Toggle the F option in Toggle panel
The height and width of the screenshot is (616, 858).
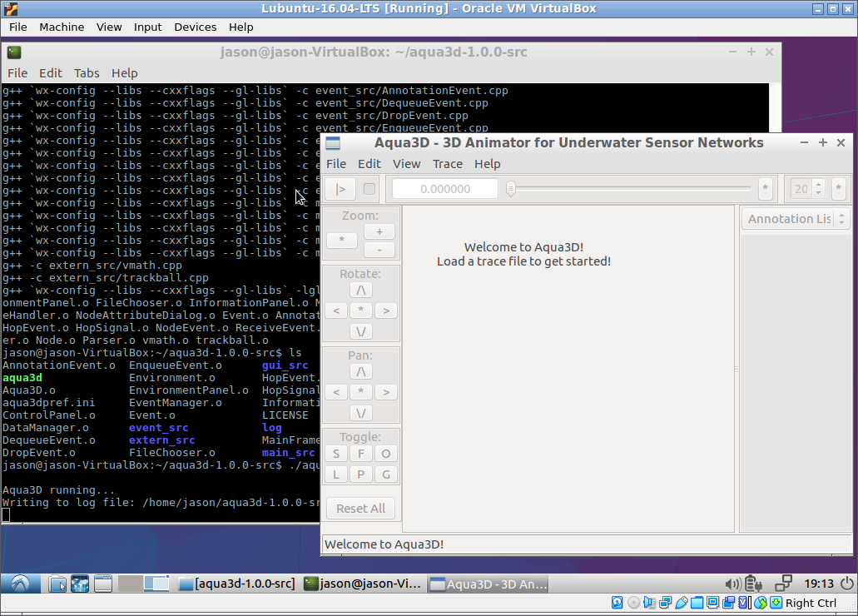click(361, 454)
